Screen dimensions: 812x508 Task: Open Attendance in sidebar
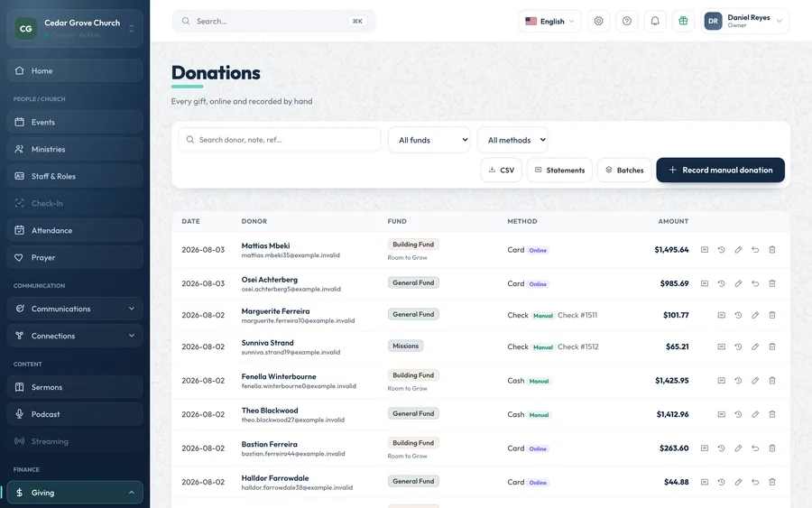[75, 230]
